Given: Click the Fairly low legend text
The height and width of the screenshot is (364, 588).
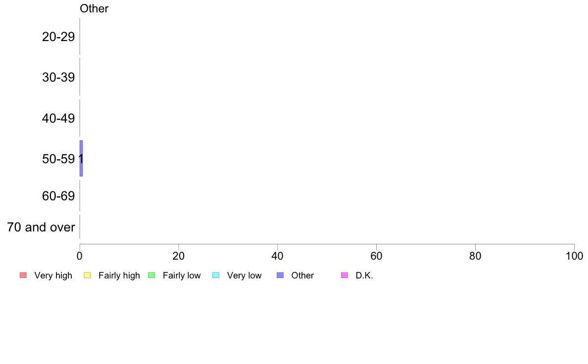Looking at the screenshot, I should (182, 275).
